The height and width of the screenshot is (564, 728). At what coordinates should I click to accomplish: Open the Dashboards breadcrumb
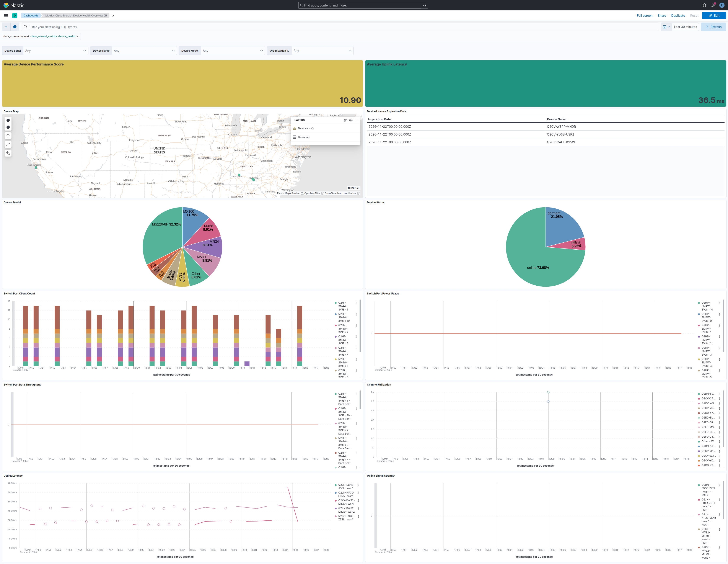pyautogui.click(x=31, y=16)
